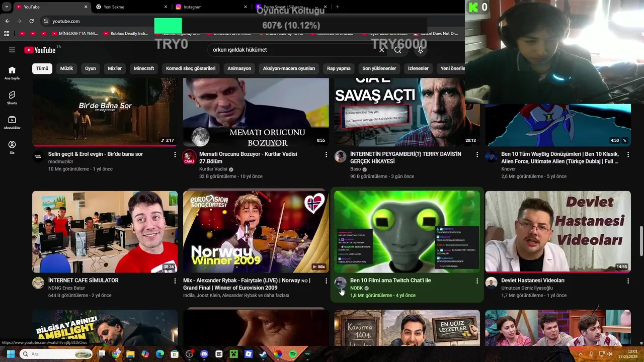Open the NDNG Enes Batur channel avatar
This screenshot has height=362, width=644.
pos(38,283)
